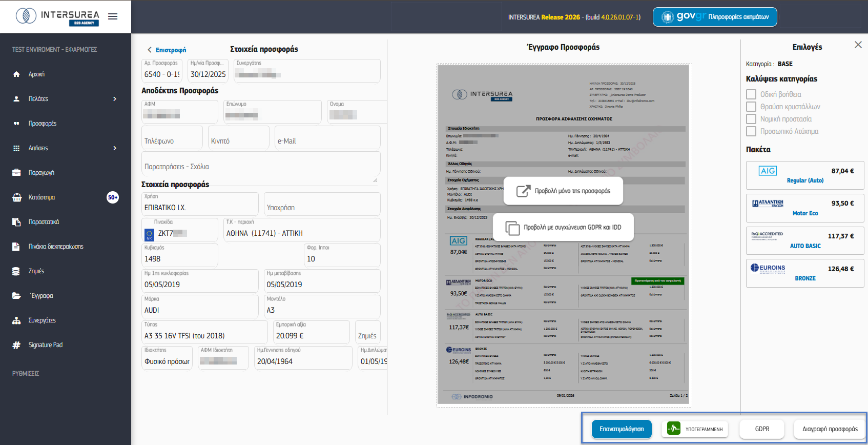Click the Προσφορές quote icon in sidebar
Screen dimensions: 868x445
(x=16, y=124)
